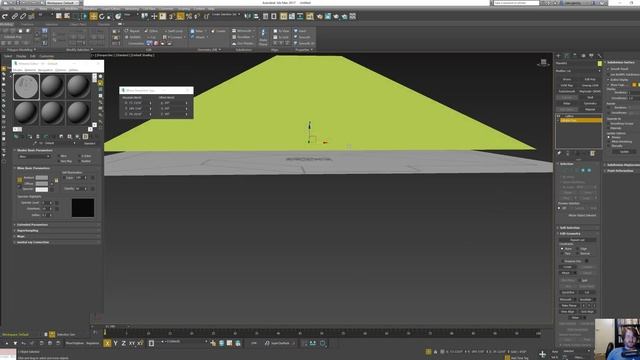The width and height of the screenshot is (640, 360).
Task: Select the first material sample slot
Action: pos(27,87)
